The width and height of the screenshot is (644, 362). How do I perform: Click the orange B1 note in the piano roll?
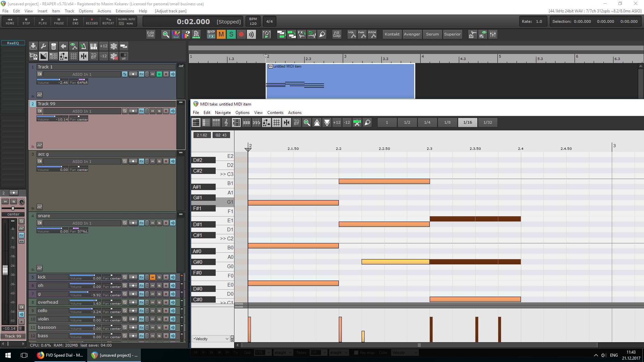(x=384, y=182)
